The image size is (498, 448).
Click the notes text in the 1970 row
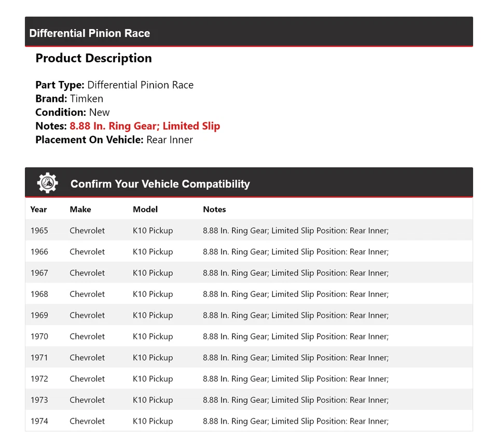[x=295, y=336]
